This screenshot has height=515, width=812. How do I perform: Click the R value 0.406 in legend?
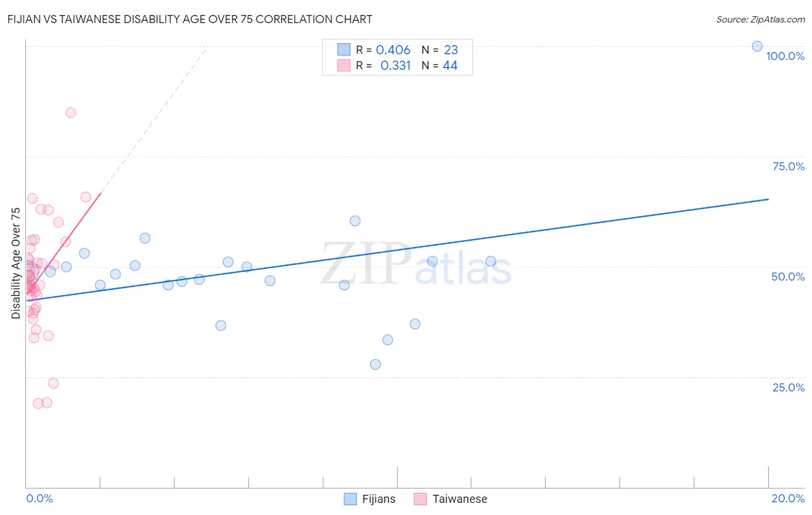(393, 50)
